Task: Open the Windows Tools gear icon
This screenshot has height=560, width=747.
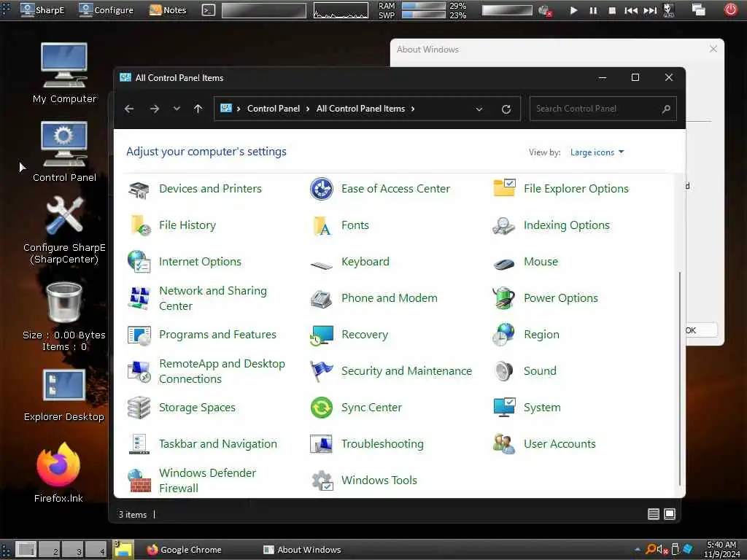Action: [x=322, y=481]
